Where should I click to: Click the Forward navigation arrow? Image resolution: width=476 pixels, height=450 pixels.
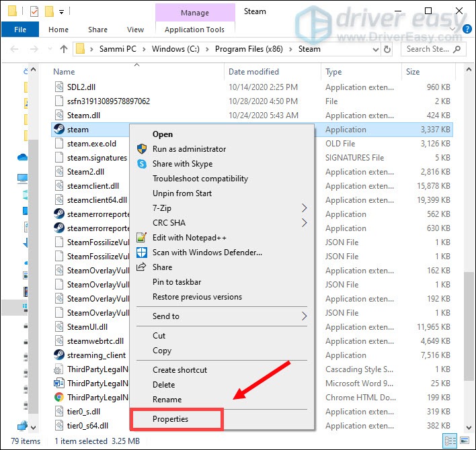pos(34,49)
